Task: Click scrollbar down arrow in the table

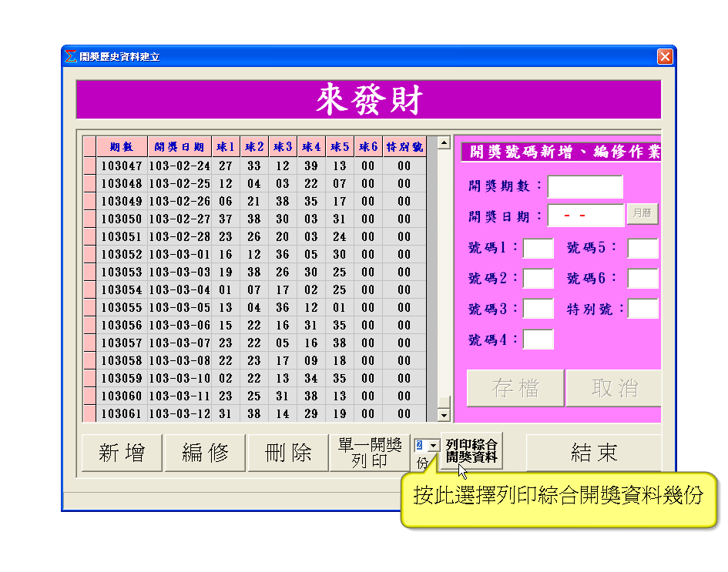Action: pos(444,416)
